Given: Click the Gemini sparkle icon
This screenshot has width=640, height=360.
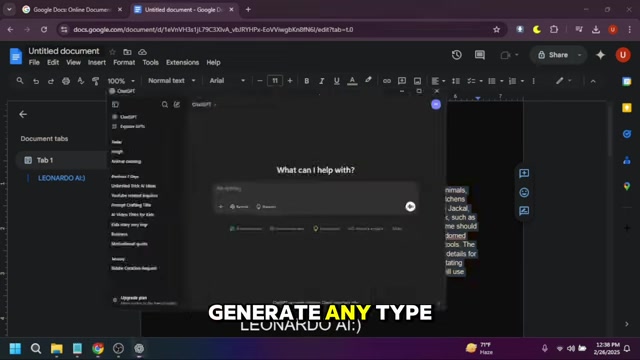Looking at the screenshot, I should (x=600, y=55).
